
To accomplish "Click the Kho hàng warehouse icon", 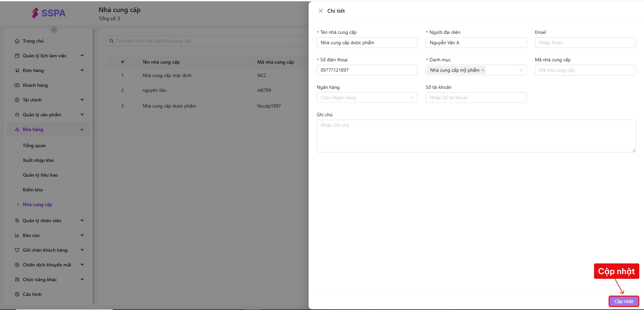I will [17, 129].
